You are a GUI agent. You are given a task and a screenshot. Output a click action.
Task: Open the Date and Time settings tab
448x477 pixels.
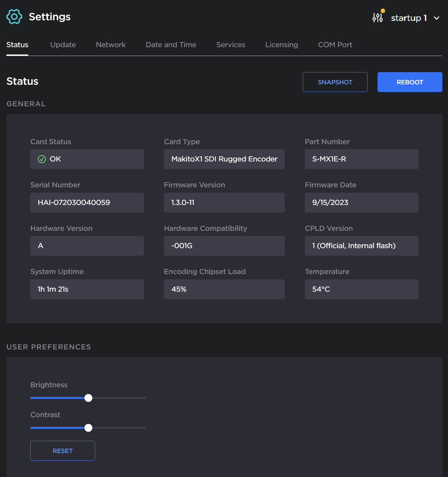pos(171,45)
